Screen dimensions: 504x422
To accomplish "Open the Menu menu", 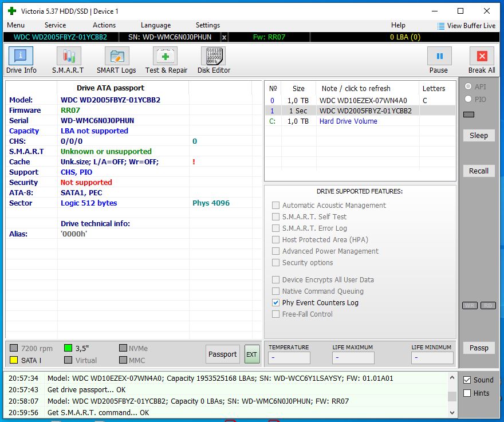I will 16,25.
